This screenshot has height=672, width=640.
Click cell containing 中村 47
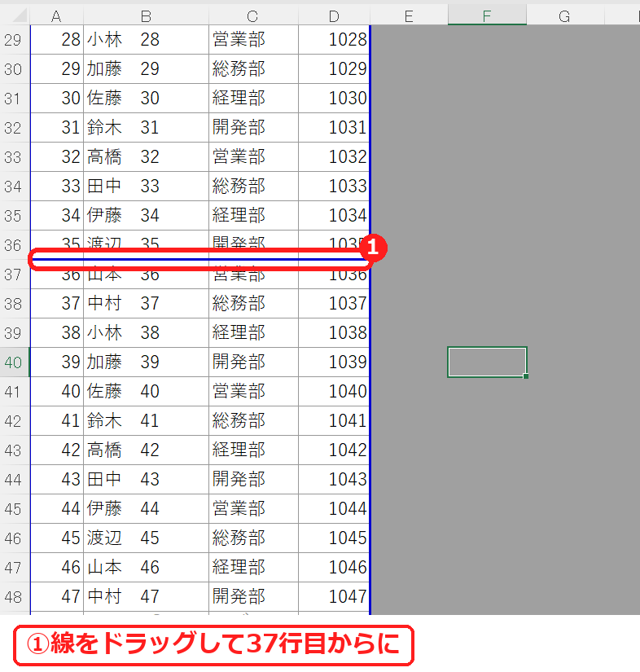(x=146, y=596)
